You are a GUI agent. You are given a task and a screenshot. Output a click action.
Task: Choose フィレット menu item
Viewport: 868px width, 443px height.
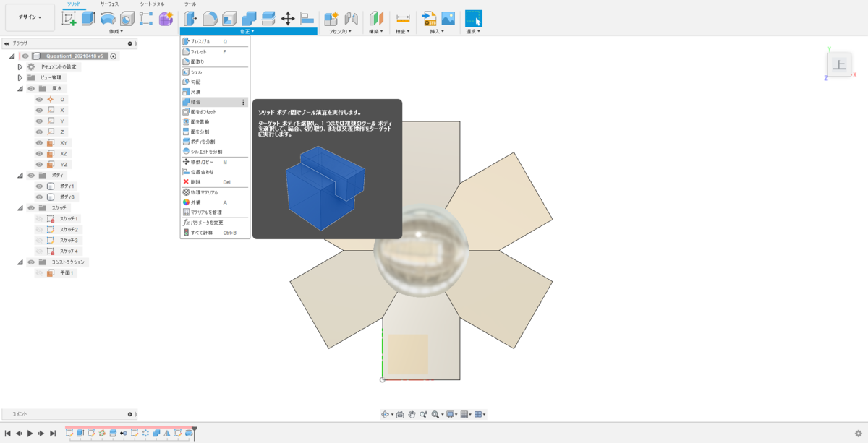pyautogui.click(x=216, y=52)
